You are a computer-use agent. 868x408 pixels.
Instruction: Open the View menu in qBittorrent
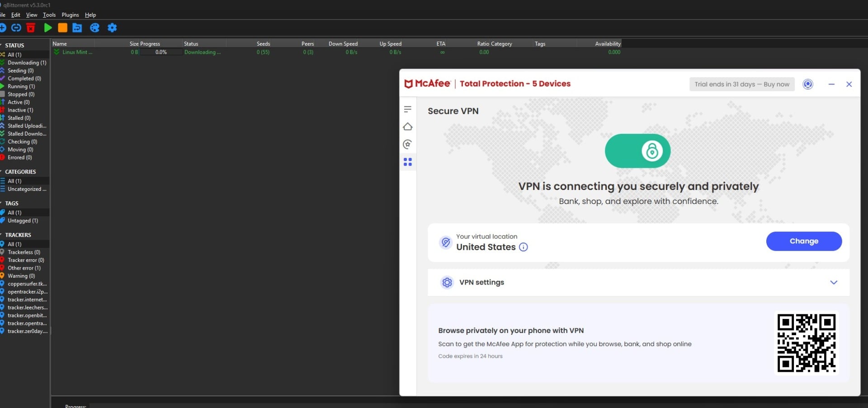(32, 15)
